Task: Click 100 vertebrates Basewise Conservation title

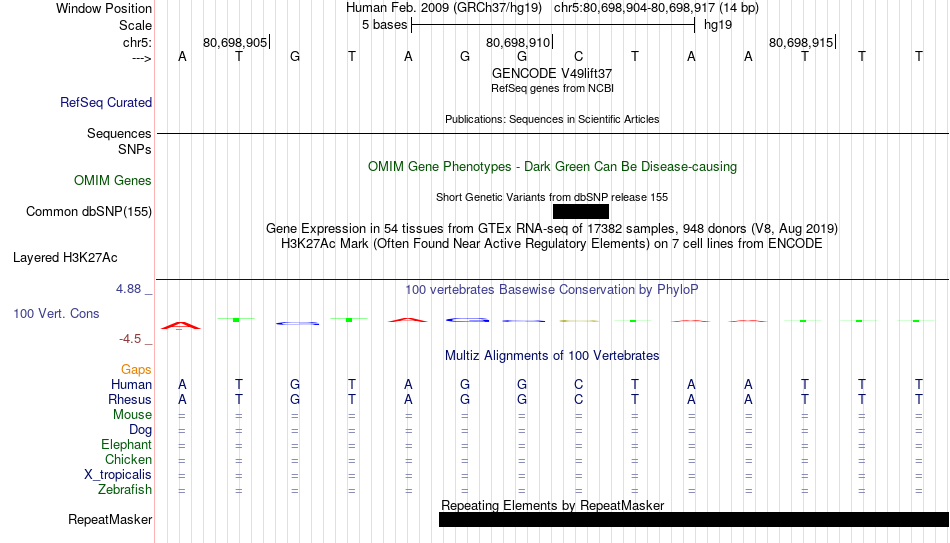Action: tap(552, 290)
